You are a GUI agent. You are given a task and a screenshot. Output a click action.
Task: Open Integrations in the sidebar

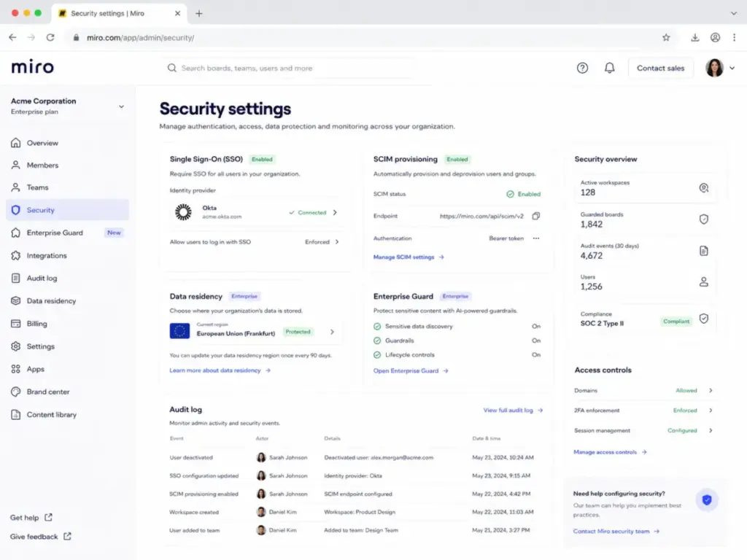point(67,256)
